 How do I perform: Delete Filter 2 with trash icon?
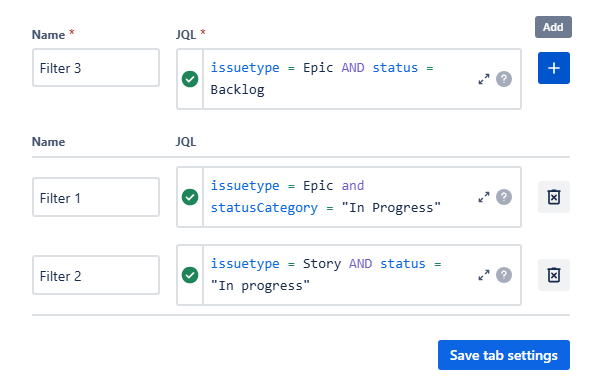pyautogui.click(x=553, y=275)
